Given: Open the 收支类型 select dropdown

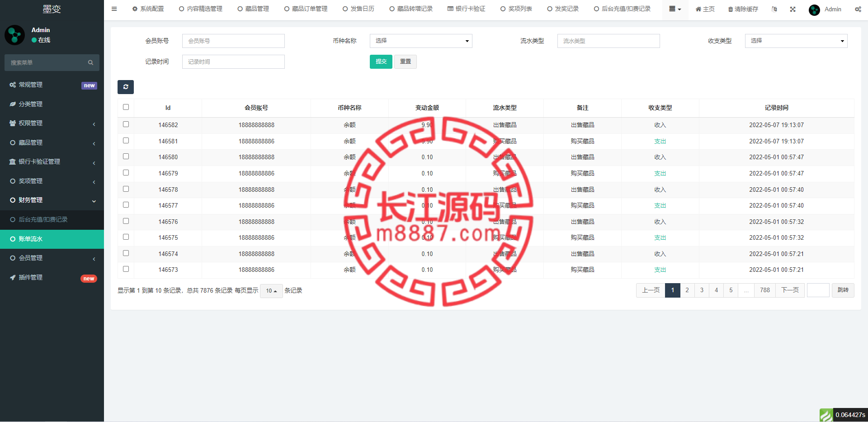Looking at the screenshot, I should pyautogui.click(x=796, y=41).
